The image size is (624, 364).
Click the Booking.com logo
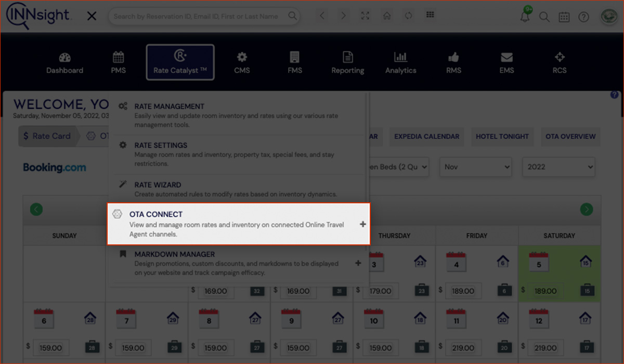tap(55, 167)
